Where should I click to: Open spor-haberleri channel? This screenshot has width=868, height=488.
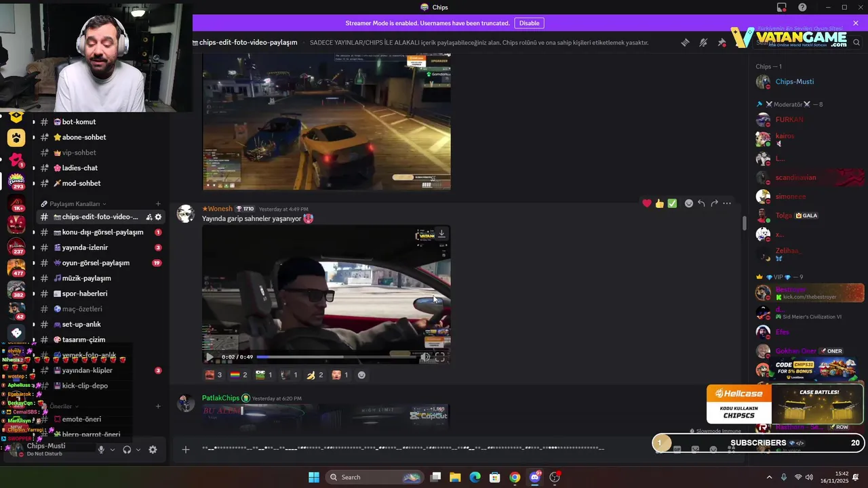(101, 293)
